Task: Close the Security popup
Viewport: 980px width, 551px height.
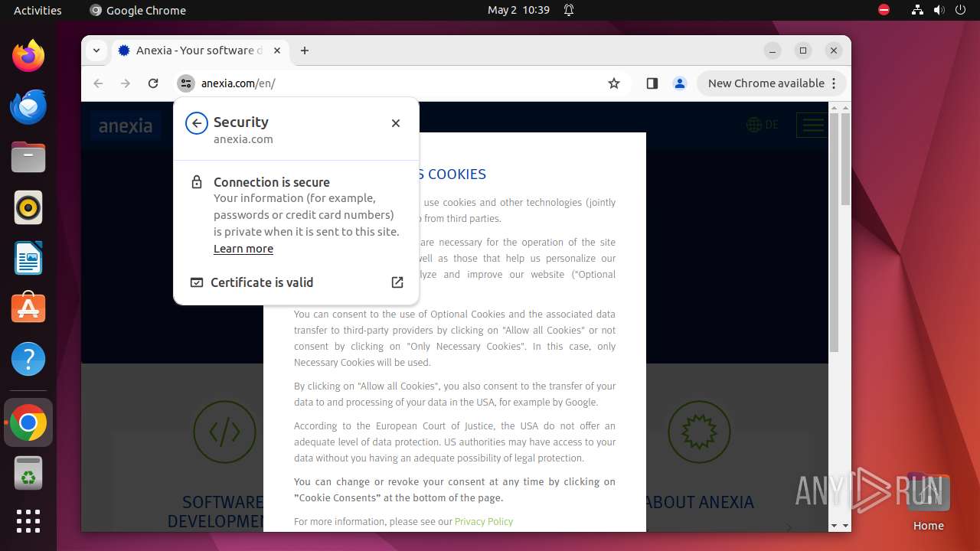Action: (396, 122)
